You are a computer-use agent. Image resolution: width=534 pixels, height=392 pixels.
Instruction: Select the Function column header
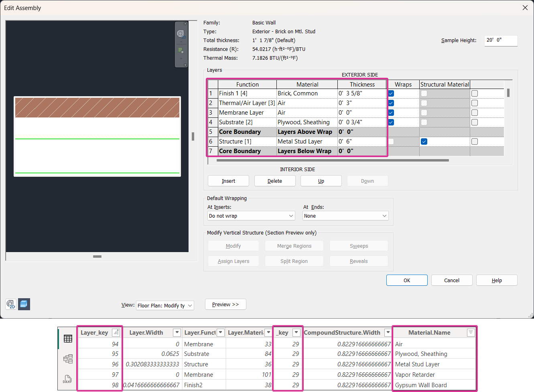tap(248, 84)
